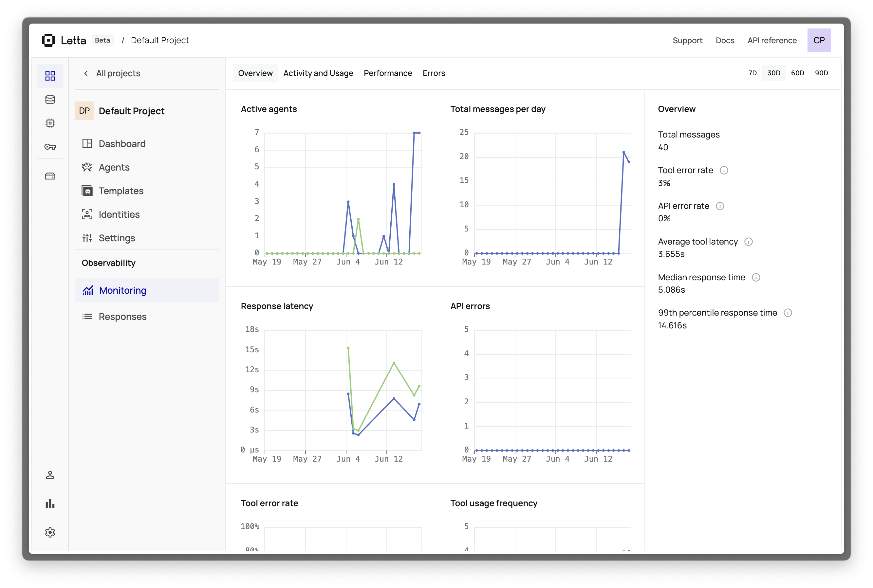The height and width of the screenshot is (588, 873).
Task: Click info icon beside Median response time
Action: (x=756, y=278)
